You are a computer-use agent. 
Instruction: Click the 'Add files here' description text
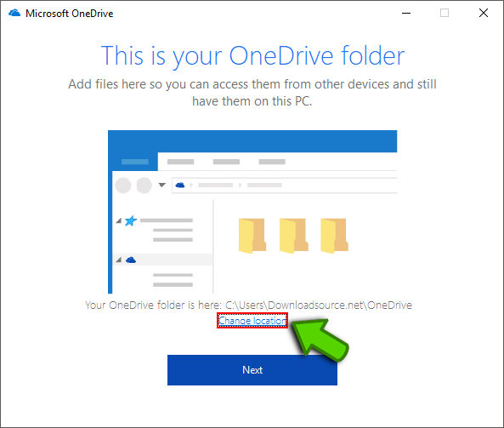click(252, 93)
